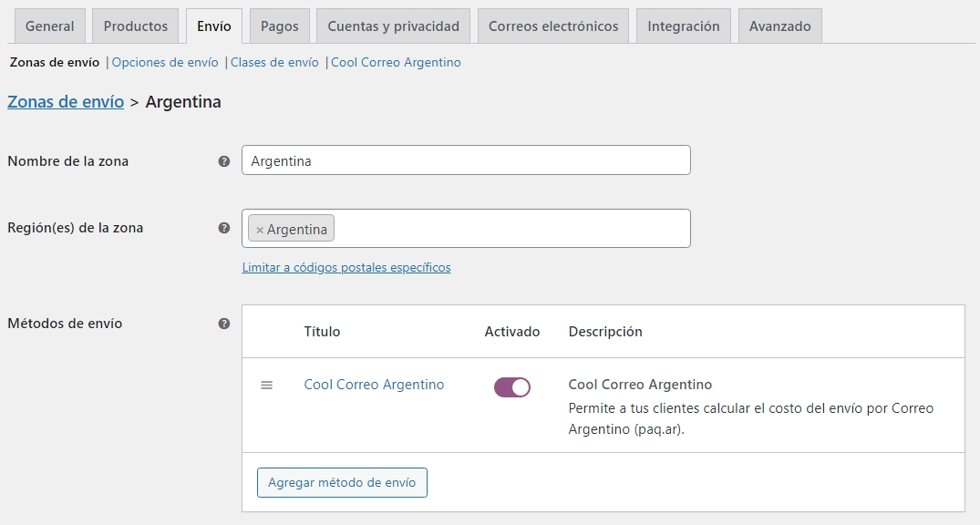Click Zonas de envío breadcrumb link
The image size is (980, 525).
click(x=66, y=102)
